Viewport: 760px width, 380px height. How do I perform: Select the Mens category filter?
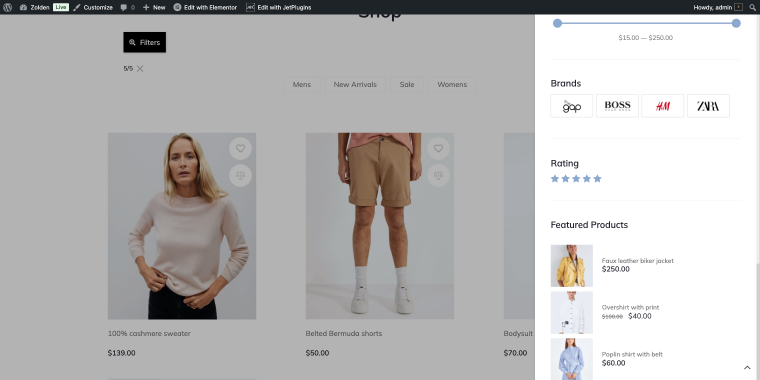coord(301,84)
